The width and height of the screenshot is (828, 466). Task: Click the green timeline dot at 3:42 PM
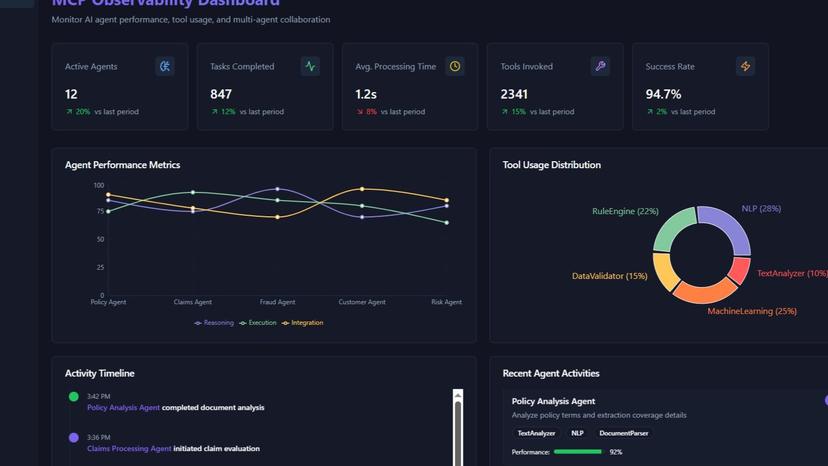[73, 397]
